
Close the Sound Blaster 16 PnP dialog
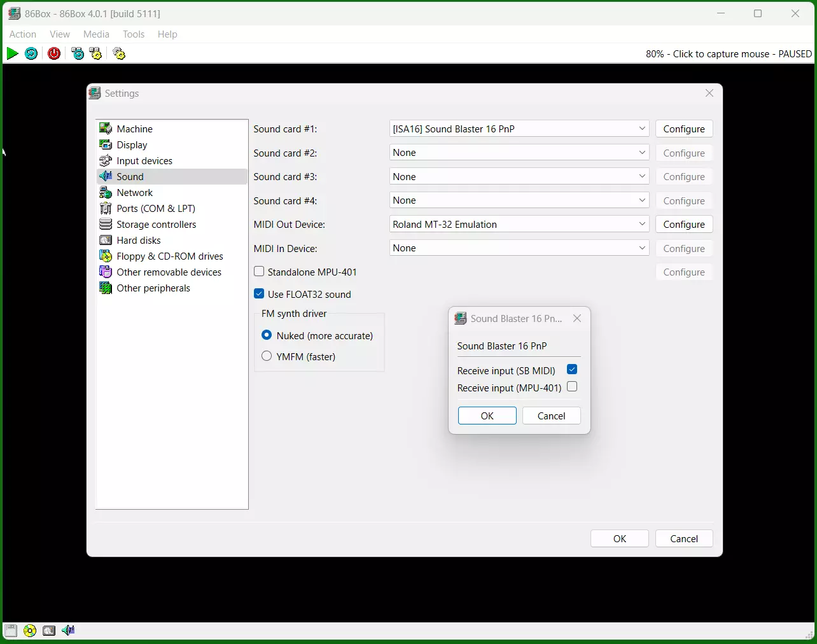point(577,318)
